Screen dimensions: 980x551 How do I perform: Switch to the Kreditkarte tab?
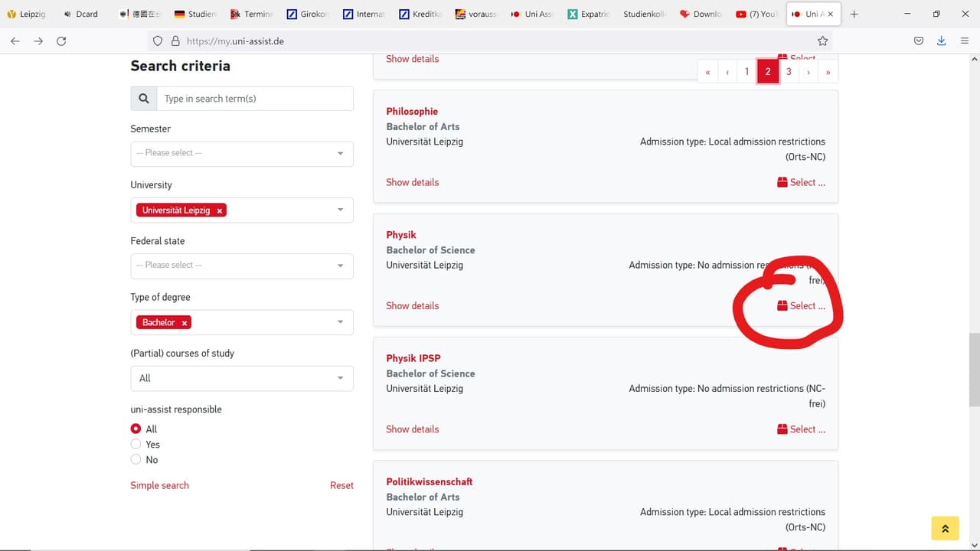coord(420,14)
